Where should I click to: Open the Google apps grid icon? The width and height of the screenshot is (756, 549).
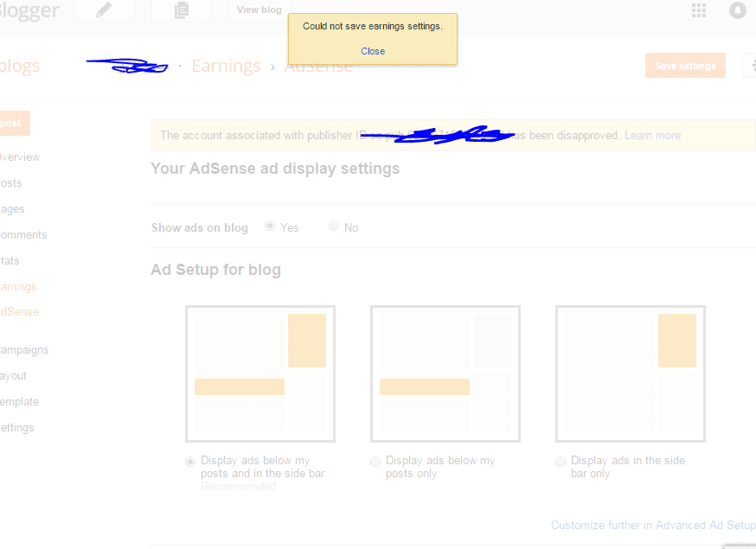(x=699, y=10)
